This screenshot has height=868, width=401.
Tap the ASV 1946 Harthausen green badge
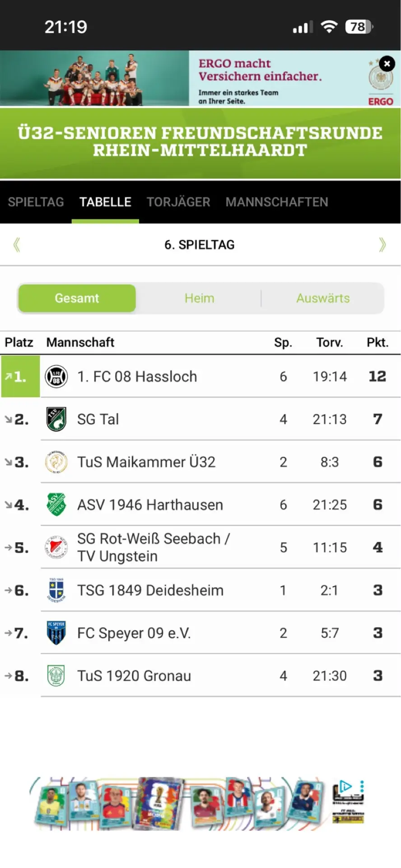tap(56, 505)
